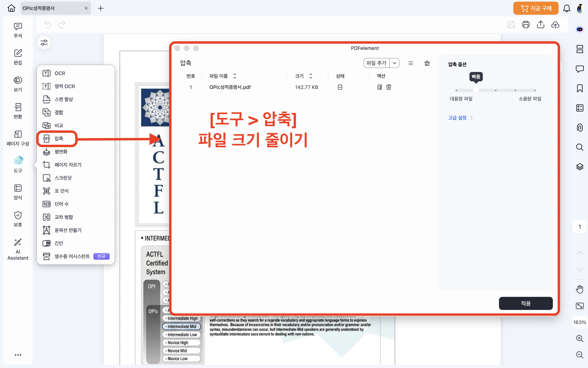Choose 스크린샷 from tools menu
The height and width of the screenshot is (368, 588).
(76, 178)
